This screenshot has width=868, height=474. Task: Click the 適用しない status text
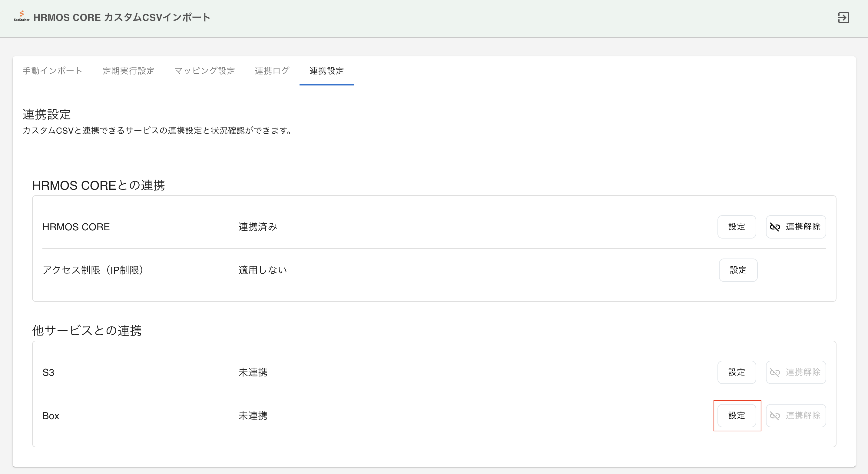tap(262, 270)
